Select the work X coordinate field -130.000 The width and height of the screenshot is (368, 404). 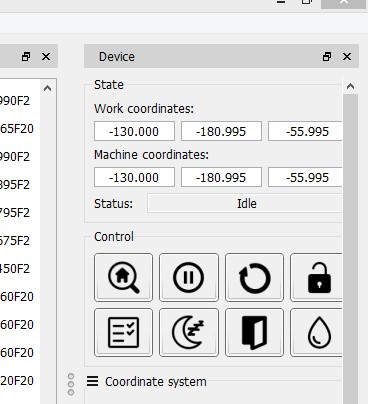134,131
